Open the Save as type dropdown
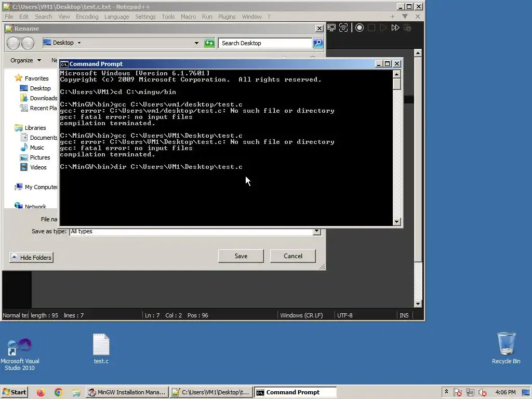The image size is (532, 399). (316, 231)
